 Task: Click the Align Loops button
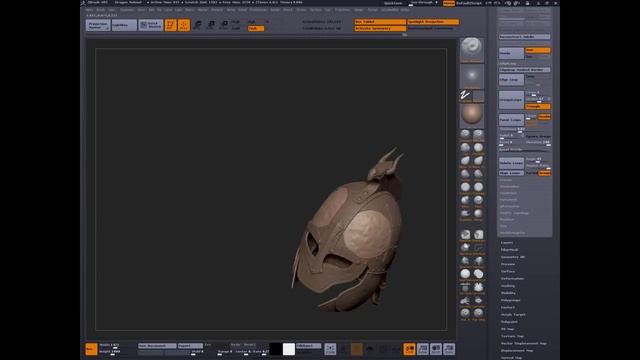(511, 173)
